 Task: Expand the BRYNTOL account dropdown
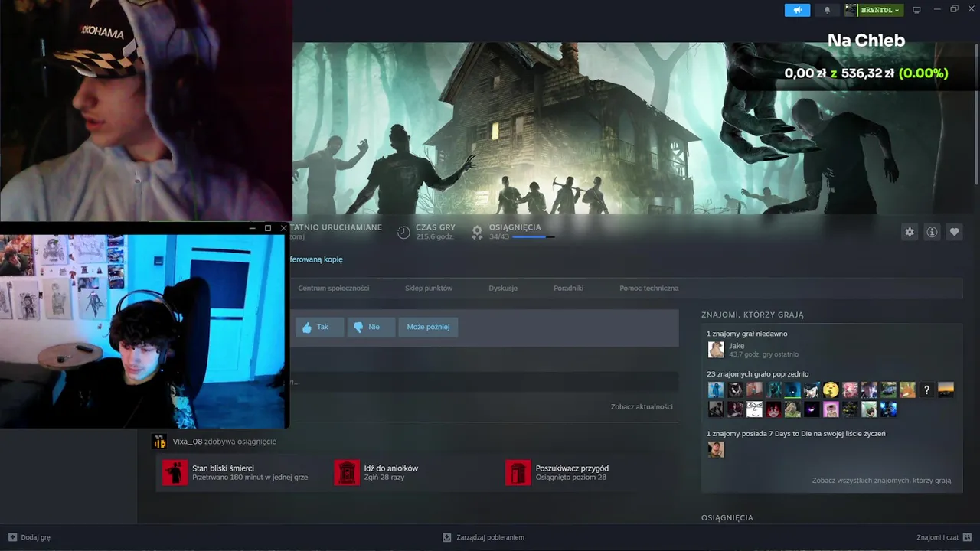click(x=880, y=10)
